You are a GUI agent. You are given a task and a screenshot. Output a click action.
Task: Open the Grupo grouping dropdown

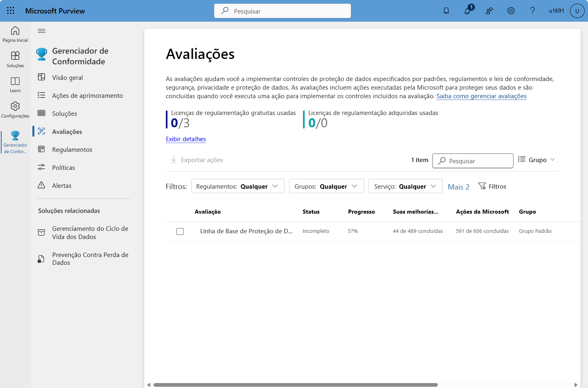point(536,160)
